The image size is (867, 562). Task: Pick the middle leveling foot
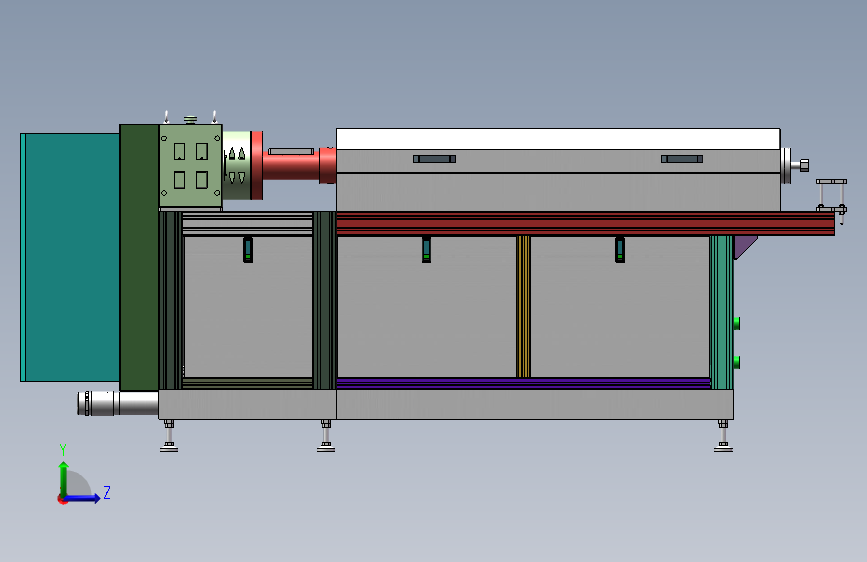(326, 436)
